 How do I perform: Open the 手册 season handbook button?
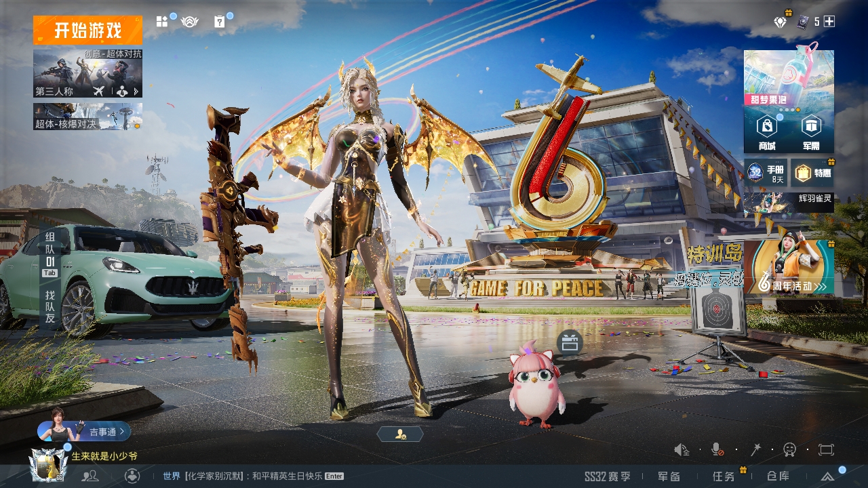pos(766,174)
